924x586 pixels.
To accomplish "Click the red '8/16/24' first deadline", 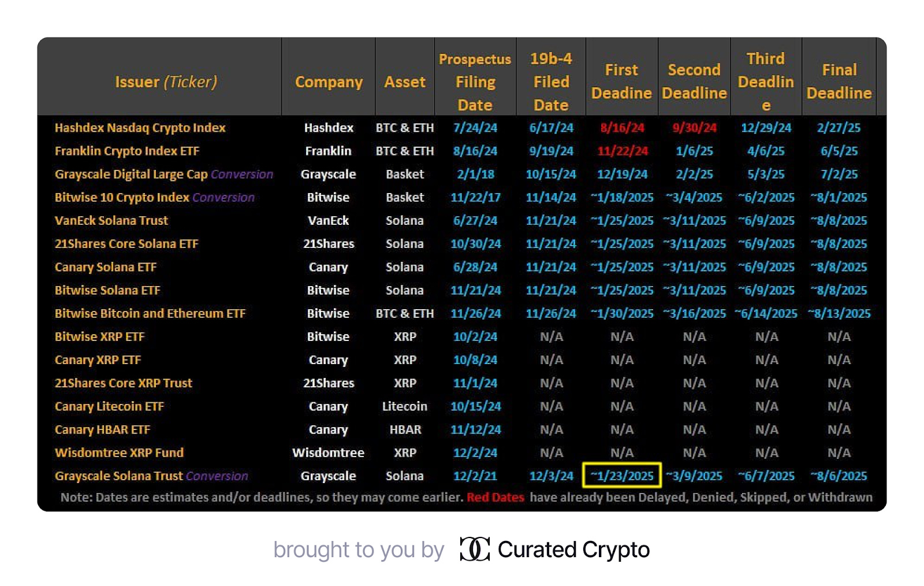I will click(x=622, y=128).
